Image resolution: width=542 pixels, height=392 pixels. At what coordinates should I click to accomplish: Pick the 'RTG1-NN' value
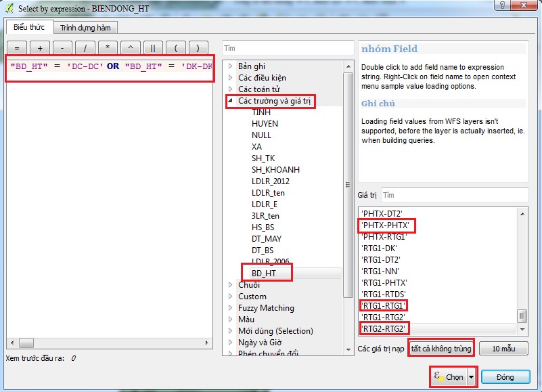[380, 271]
